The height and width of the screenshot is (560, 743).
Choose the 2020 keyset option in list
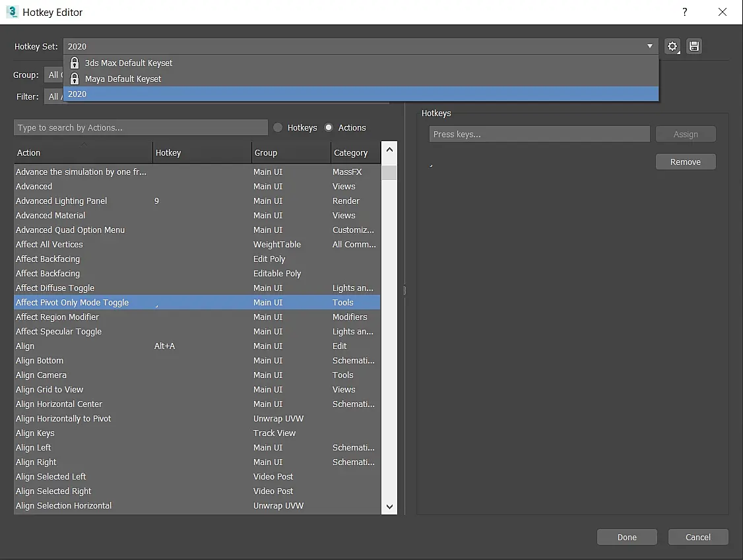point(360,94)
